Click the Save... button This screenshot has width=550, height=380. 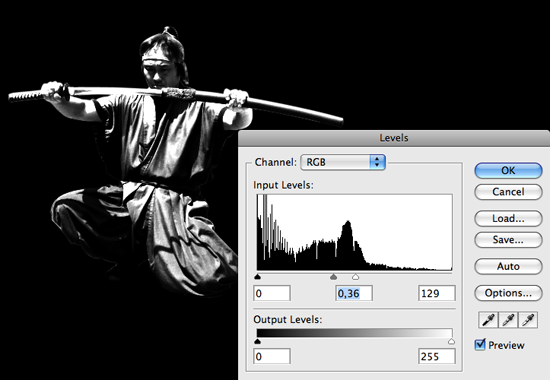coord(508,240)
